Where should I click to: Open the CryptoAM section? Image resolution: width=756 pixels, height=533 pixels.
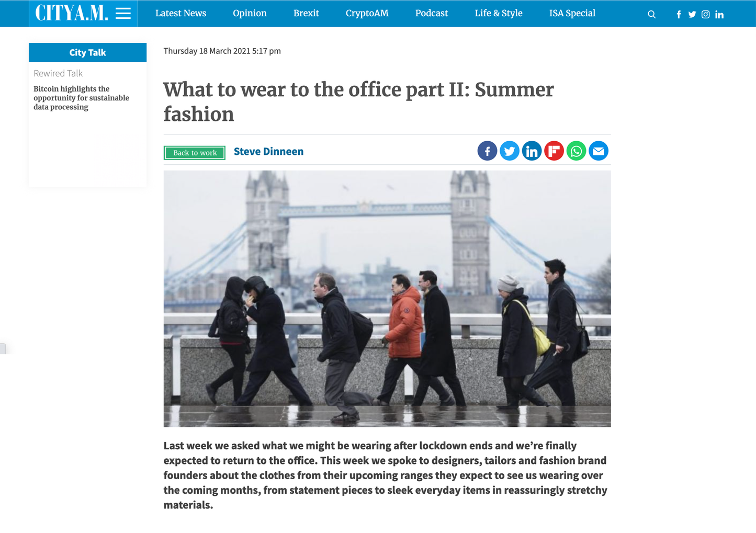(367, 13)
